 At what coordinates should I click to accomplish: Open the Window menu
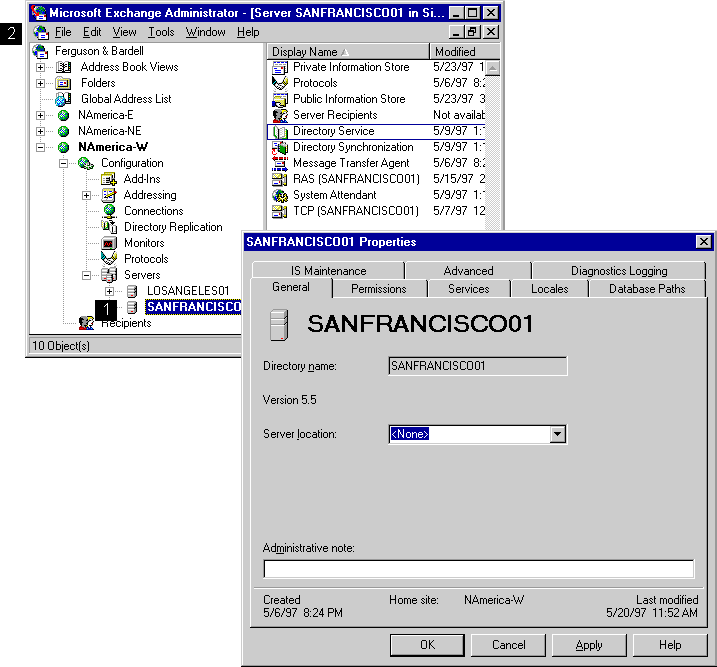click(205, 32)
